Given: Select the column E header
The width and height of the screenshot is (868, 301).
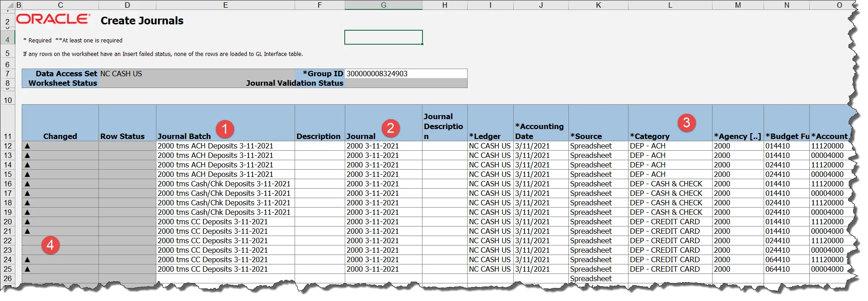Looking at the screenshot, I should tap(225, 5).
